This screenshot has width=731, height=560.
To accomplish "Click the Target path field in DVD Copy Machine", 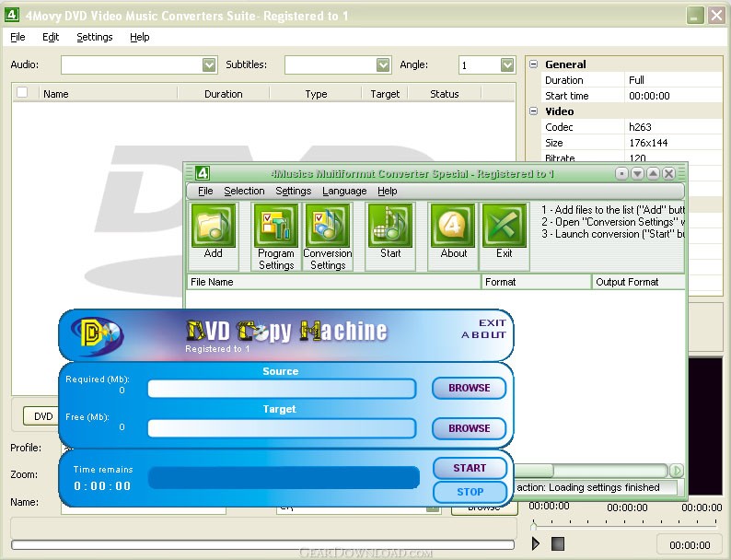I will pos(282,428).
